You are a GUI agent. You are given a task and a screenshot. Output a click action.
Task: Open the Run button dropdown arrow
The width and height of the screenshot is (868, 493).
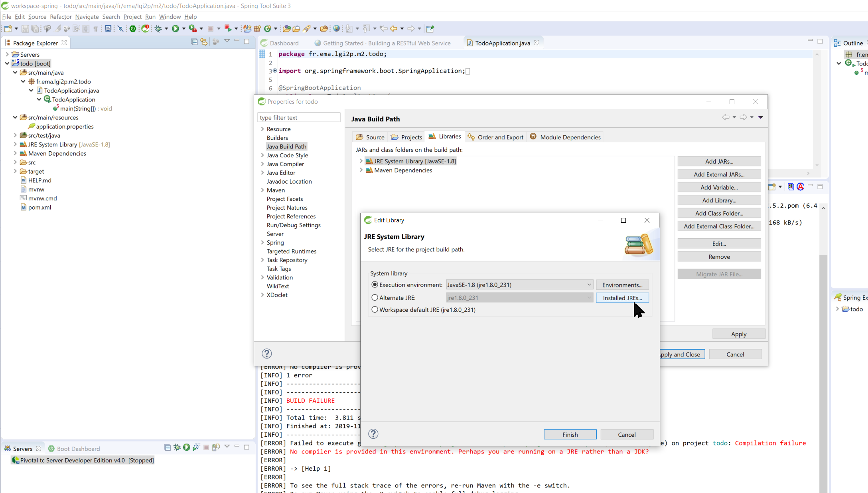pyautogui.click(x=183, y=28)
